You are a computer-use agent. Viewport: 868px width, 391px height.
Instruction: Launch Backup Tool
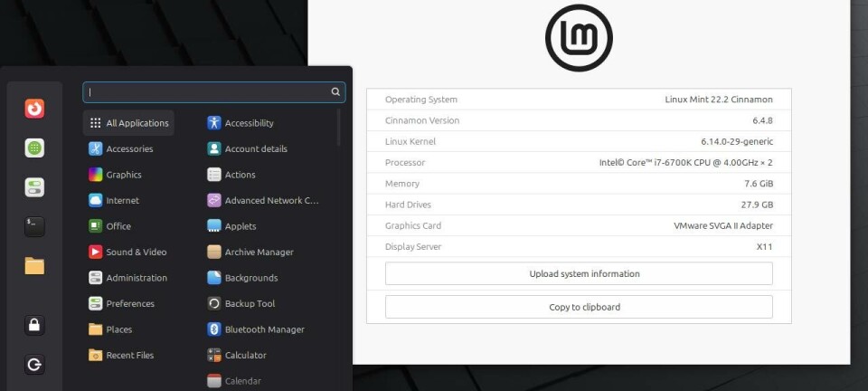click(241, 303)
